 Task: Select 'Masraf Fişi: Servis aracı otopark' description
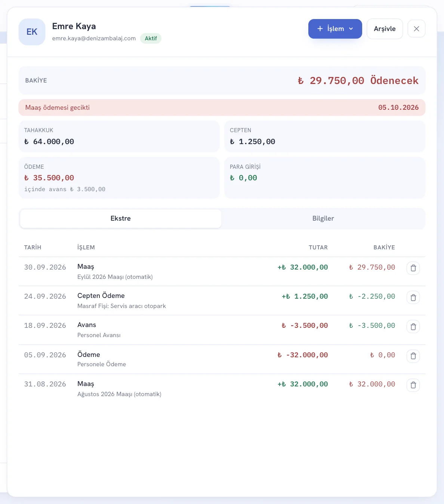coord(121,306)
